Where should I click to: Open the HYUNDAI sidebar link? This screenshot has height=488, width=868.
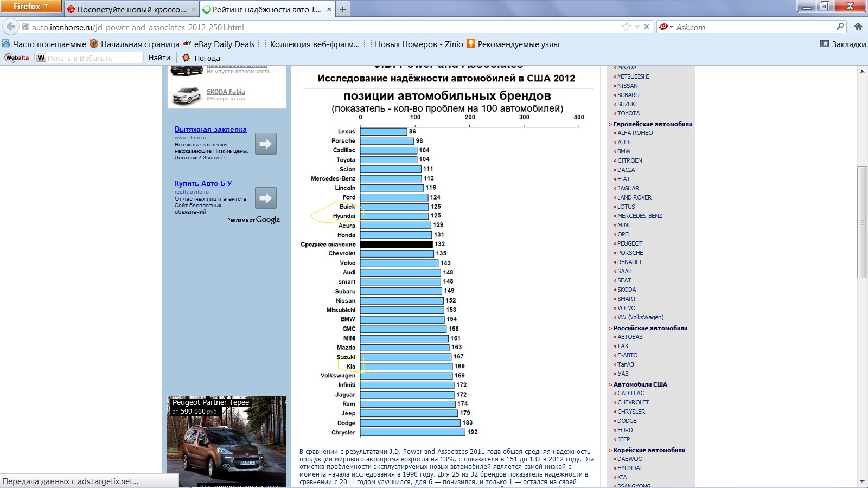pyautogui.click(x=629, y=468)
